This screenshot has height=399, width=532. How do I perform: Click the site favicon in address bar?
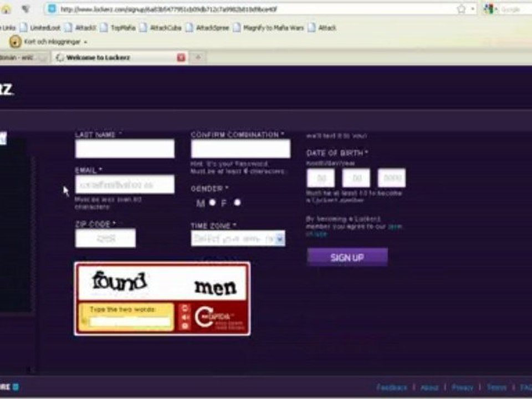click(52, 9)
